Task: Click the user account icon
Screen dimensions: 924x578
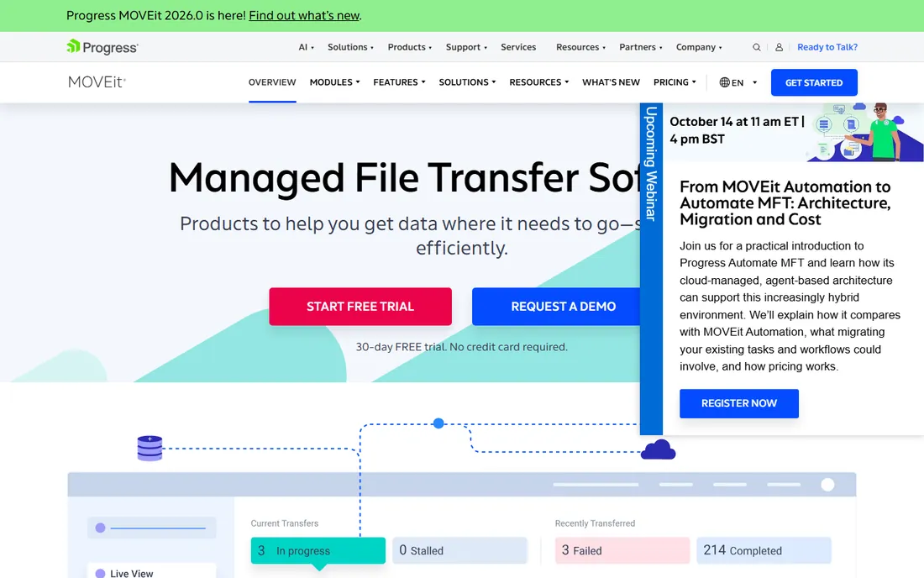Action: point(779,47)
